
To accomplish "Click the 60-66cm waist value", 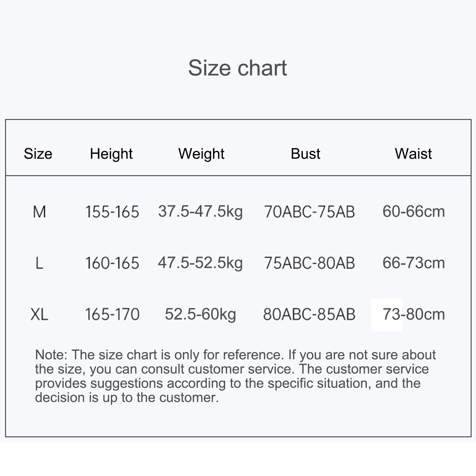I will 414,212.
